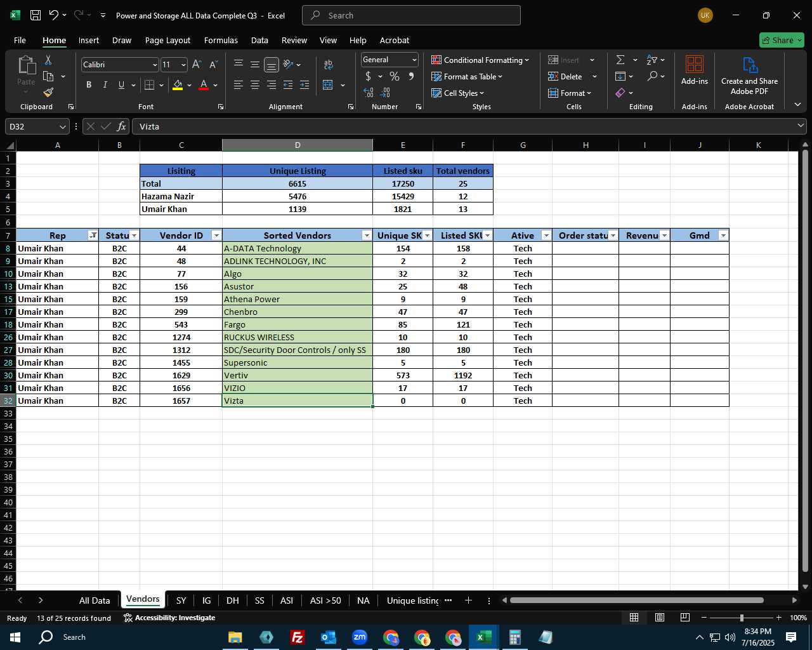Image resolution: width=812 pixels, height=650 pixels.
Task: Toggle Align Left
Action: 239,84
